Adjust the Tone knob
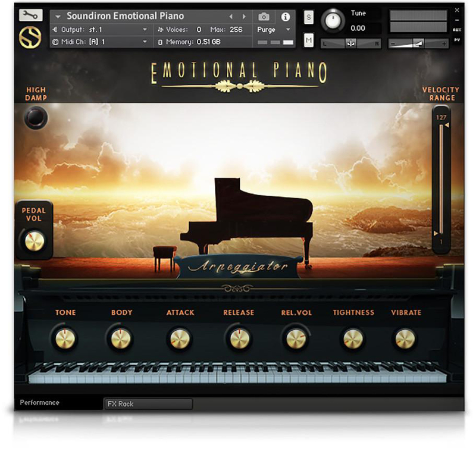The image size is (476, 461). click(65, 338)
